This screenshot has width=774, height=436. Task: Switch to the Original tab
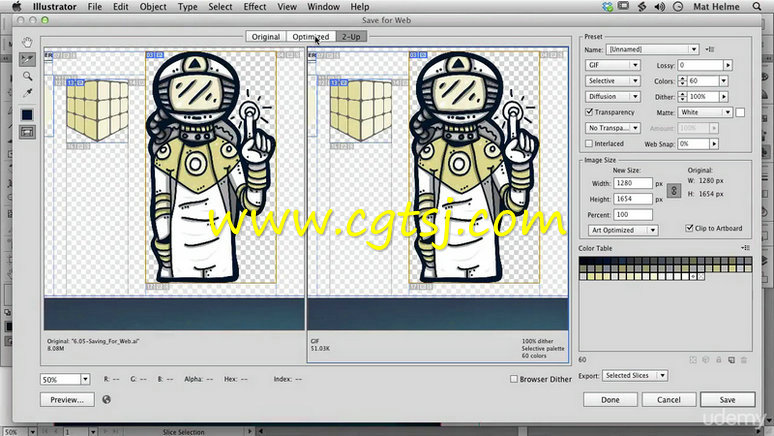coord(266,37)
